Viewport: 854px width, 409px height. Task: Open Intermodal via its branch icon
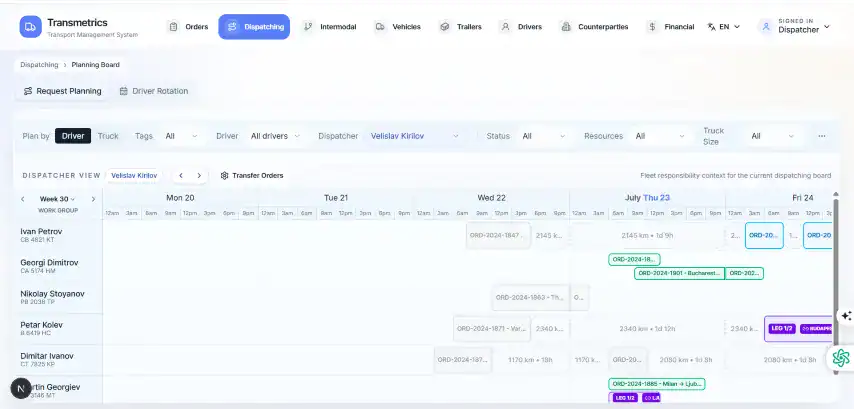308,27
